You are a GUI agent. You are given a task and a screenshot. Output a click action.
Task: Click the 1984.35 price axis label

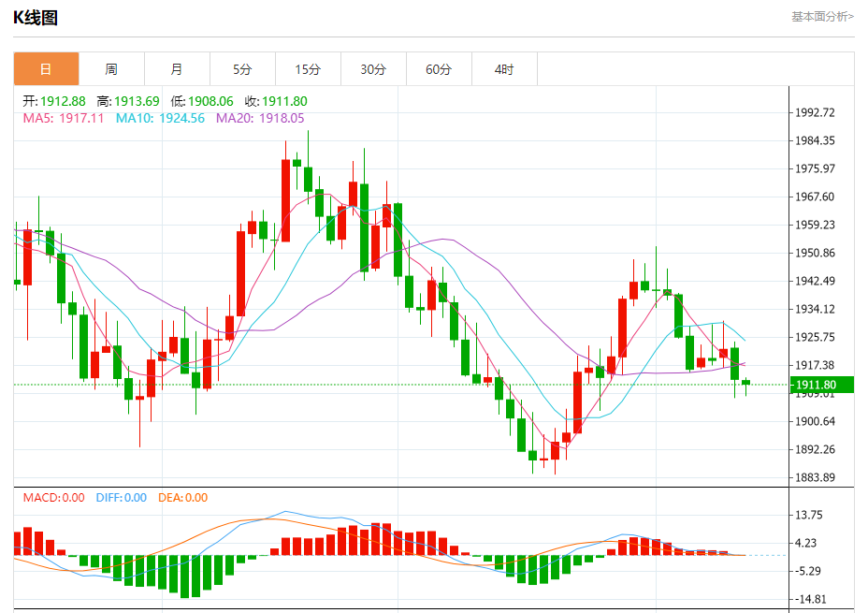click(815, 140)
